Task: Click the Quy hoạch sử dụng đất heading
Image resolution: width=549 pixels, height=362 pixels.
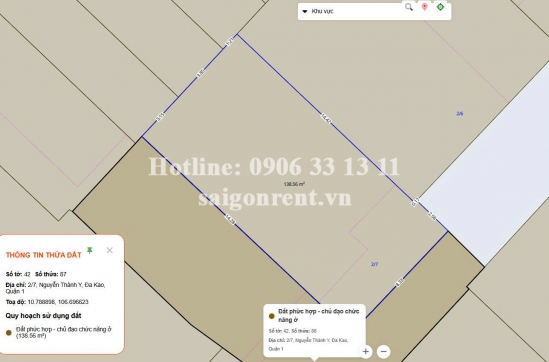Action: coord(43,316)
